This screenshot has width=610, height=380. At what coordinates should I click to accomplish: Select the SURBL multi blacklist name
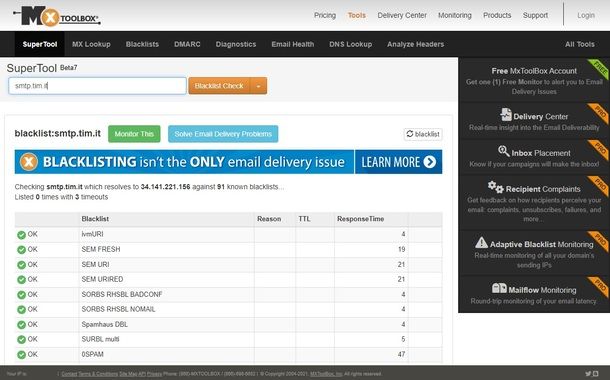[100, 339]
